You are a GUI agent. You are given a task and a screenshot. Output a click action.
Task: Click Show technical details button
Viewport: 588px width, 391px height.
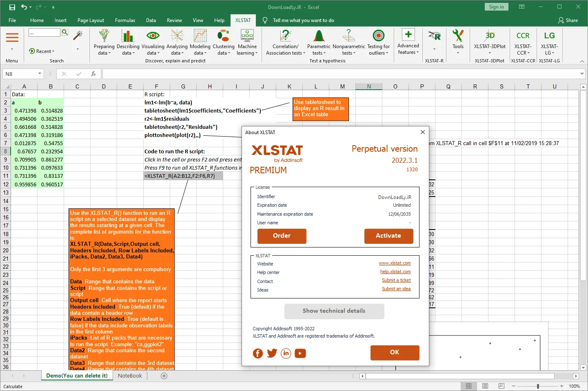point(334,311)
